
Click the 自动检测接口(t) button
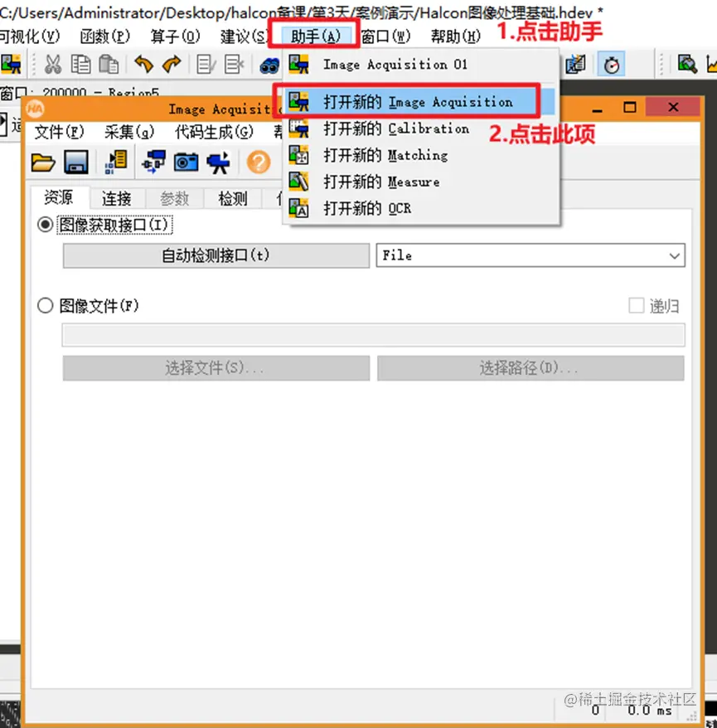click(x=216, y=255)
